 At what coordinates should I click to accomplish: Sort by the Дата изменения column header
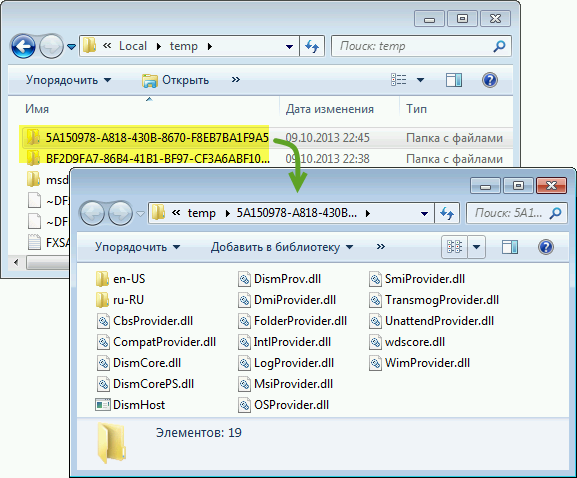click(330, 109)
